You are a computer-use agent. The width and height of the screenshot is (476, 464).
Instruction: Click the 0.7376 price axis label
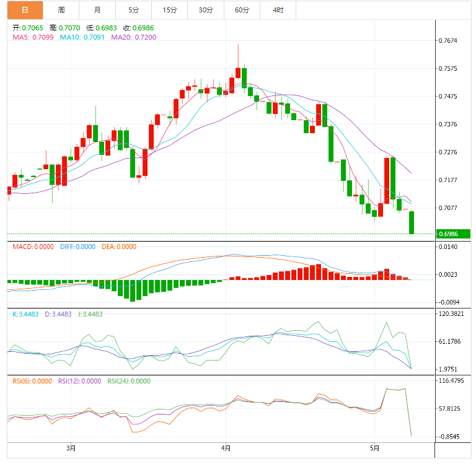pyautogui.click(x=447, y=124)
